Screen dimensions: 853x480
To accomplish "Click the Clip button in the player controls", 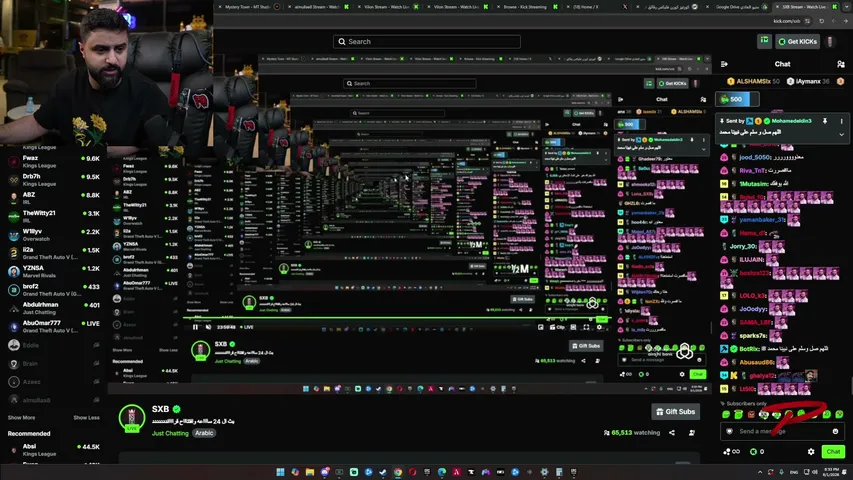I will [558, 327].
